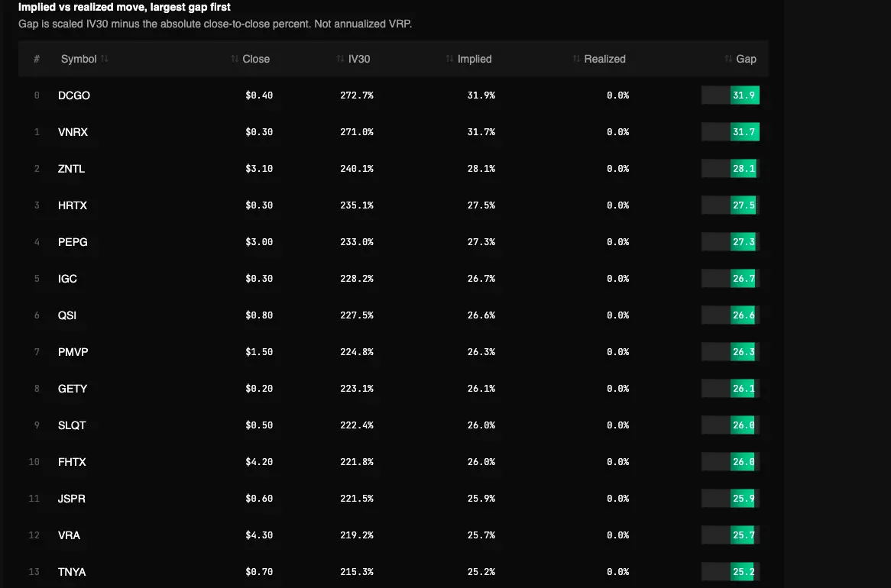Click IGC's implied value 26.7%
This screenshot has height=588, width=891.
481,279
